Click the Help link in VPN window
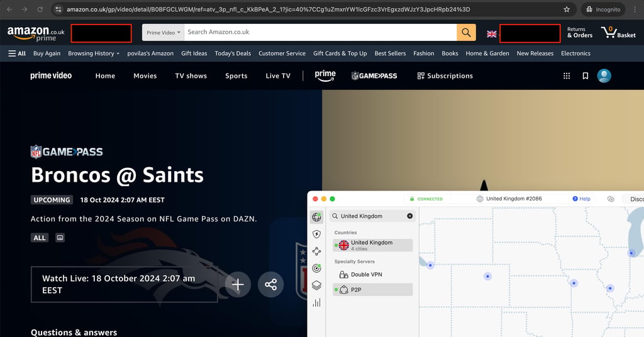Screen dimensions: 644x337 click(x=582, y=199)
